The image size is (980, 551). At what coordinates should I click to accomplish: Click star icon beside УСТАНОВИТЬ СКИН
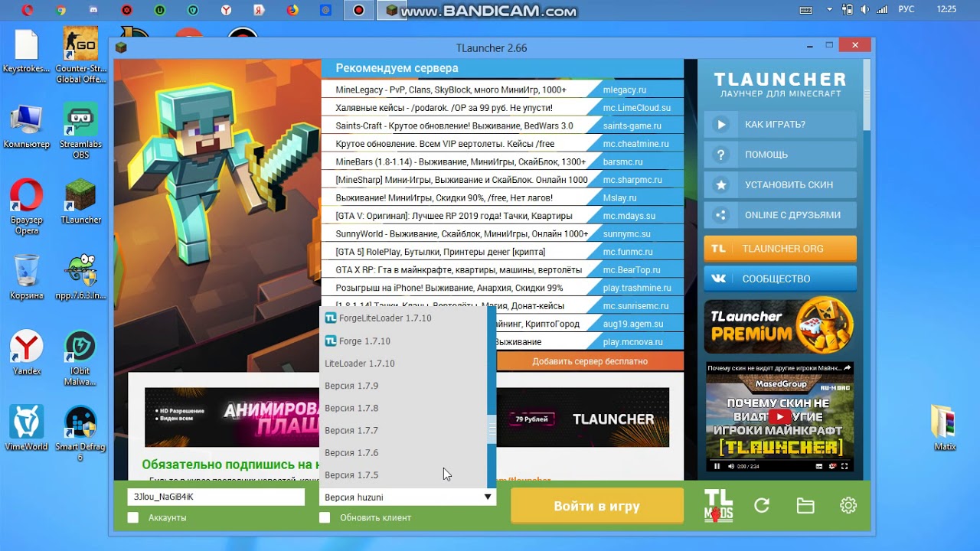[x=720, y=184]
